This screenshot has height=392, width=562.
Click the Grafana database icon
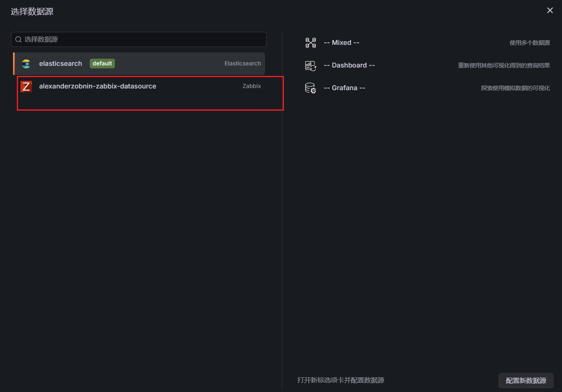pos(310,88)
